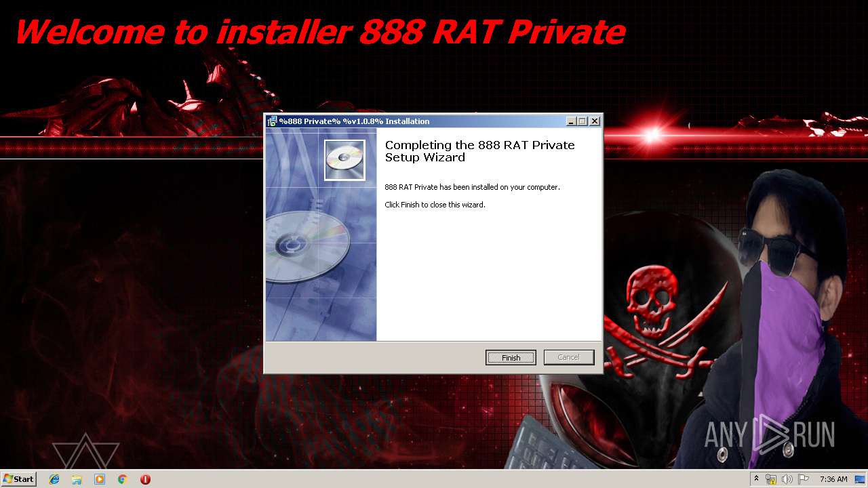Click the 7:36 AM clock

coord(833,479)
